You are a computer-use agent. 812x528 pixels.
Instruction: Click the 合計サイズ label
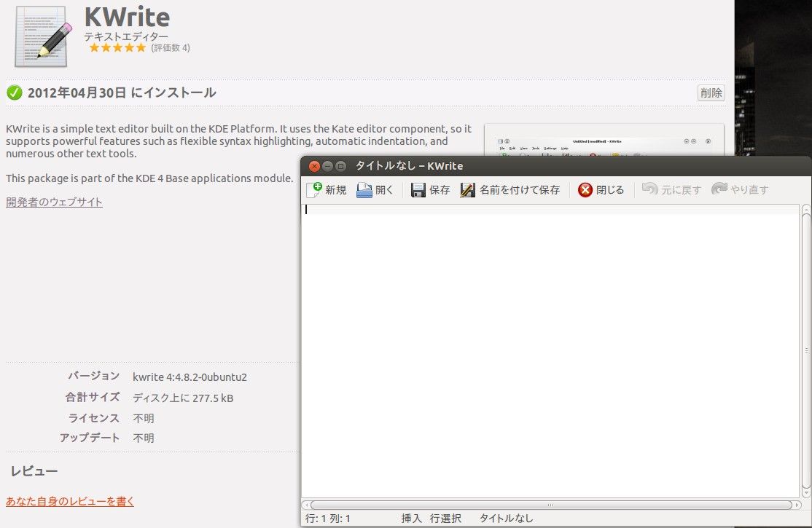[92, 397]
